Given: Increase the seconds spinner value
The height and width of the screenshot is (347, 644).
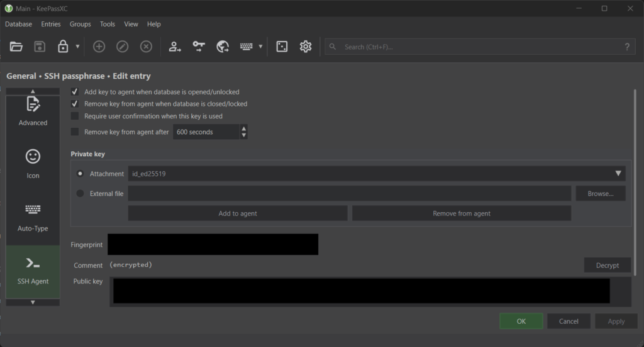Looking at the screenshot, I should pyautogui.click(x=244, y=128).
